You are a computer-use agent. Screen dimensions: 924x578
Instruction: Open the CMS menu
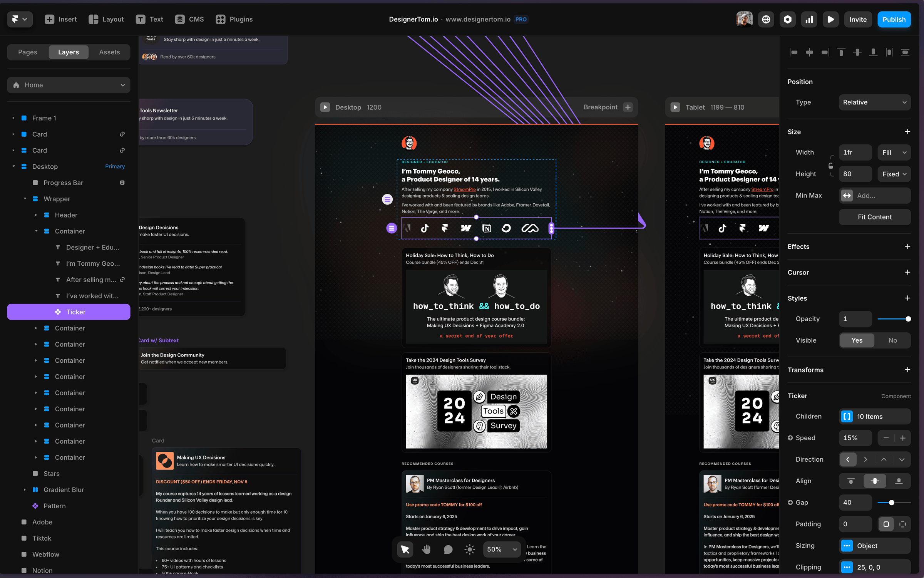189,19
